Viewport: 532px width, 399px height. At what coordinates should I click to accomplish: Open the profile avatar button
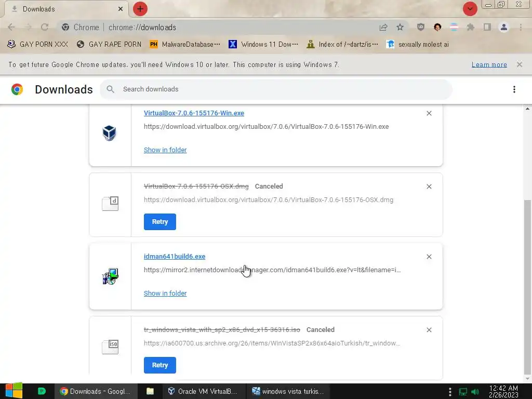[504, 27]
